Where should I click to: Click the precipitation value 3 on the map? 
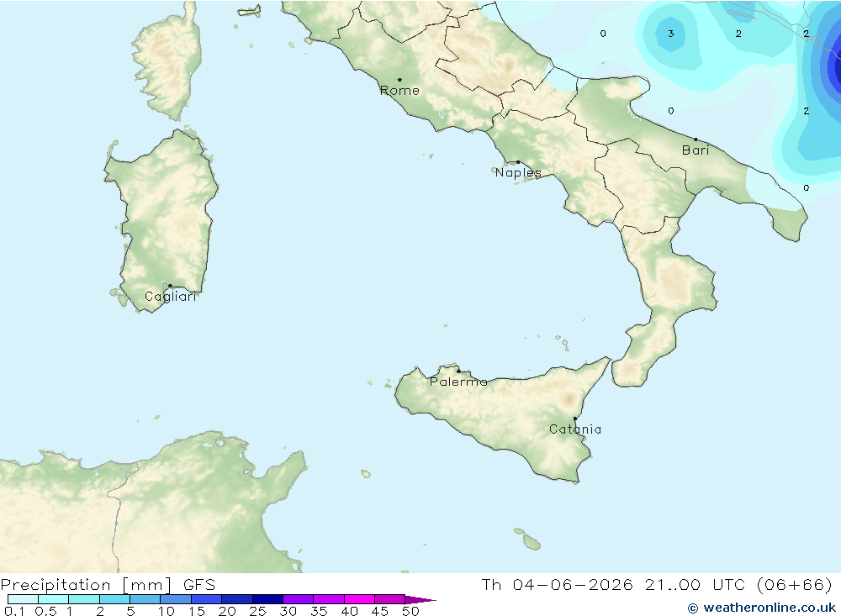(x=670, y=34)
